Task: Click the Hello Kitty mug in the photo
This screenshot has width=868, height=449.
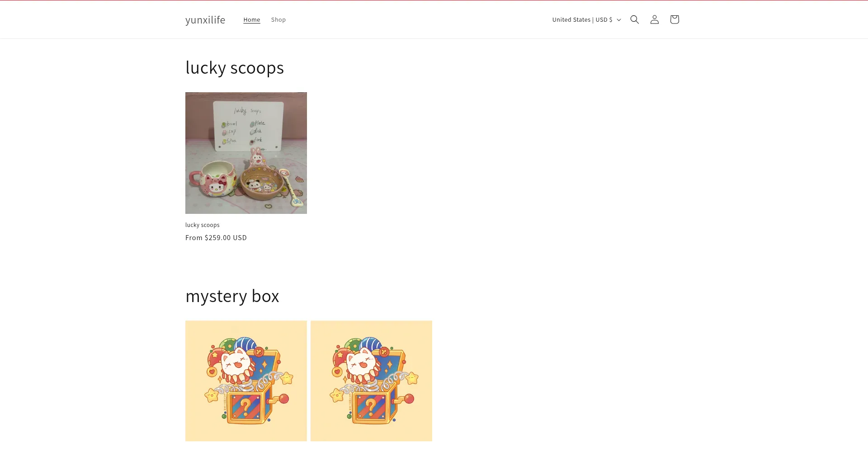Action: point(213,180)
